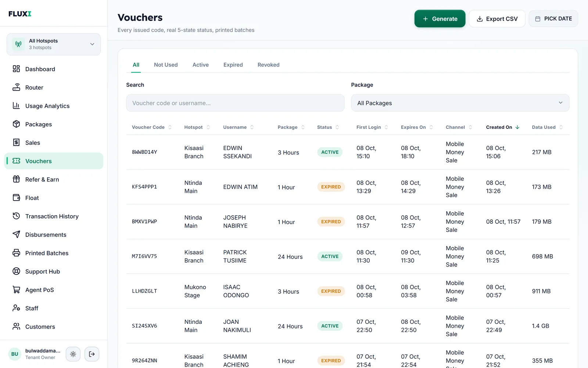Expand the All Hotspots selector
This screenshot has width=588, height=368.
(x=54, y=44)
